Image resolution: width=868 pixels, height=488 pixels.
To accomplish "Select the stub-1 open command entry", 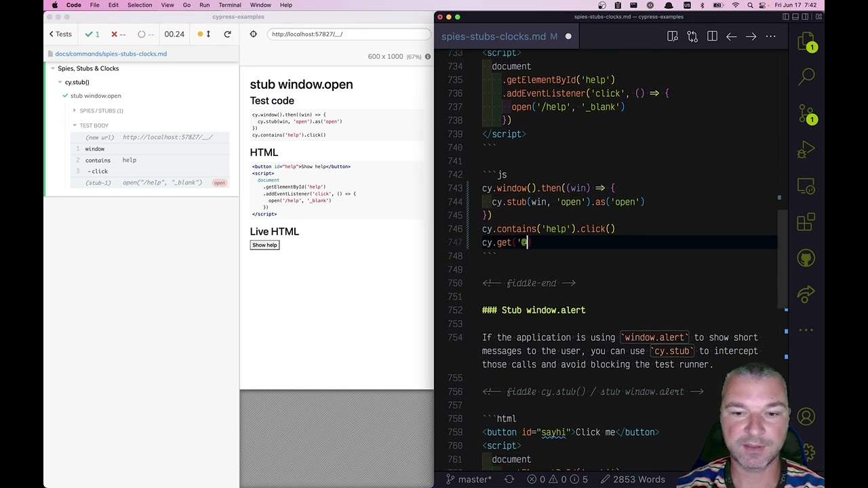I will pyautogui.click(x=150, y=183).
